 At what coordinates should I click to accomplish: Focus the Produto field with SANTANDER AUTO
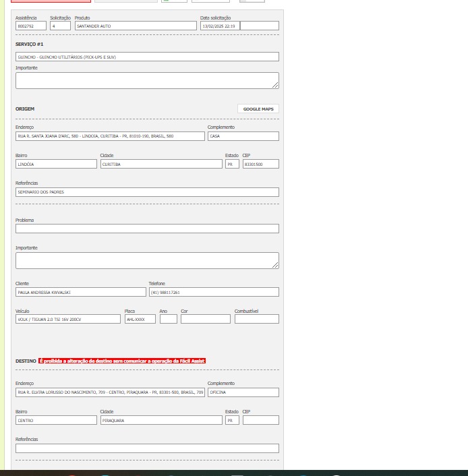pos(136,26)
